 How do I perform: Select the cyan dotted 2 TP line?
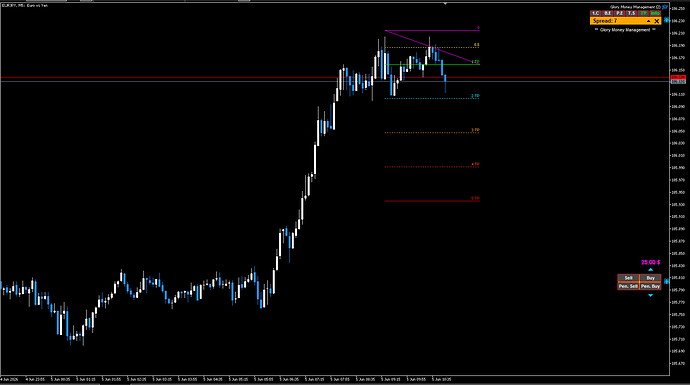[x=433, y=99]
